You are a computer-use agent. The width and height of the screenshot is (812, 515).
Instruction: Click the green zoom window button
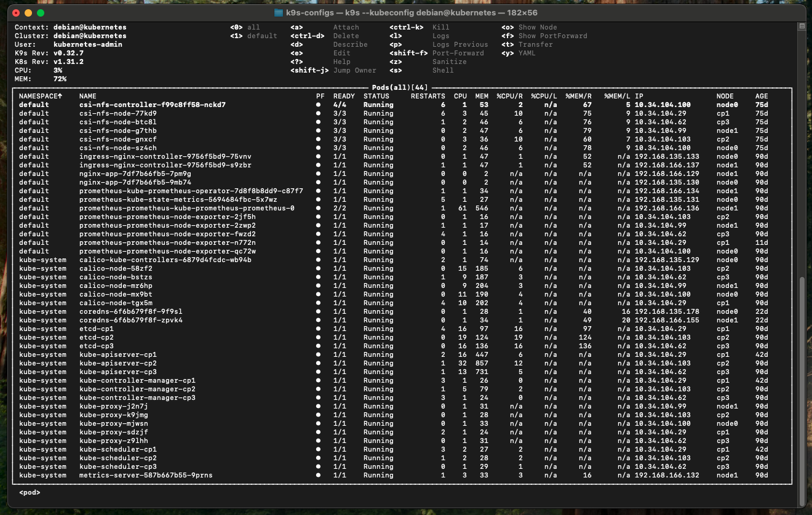[41, 13]
